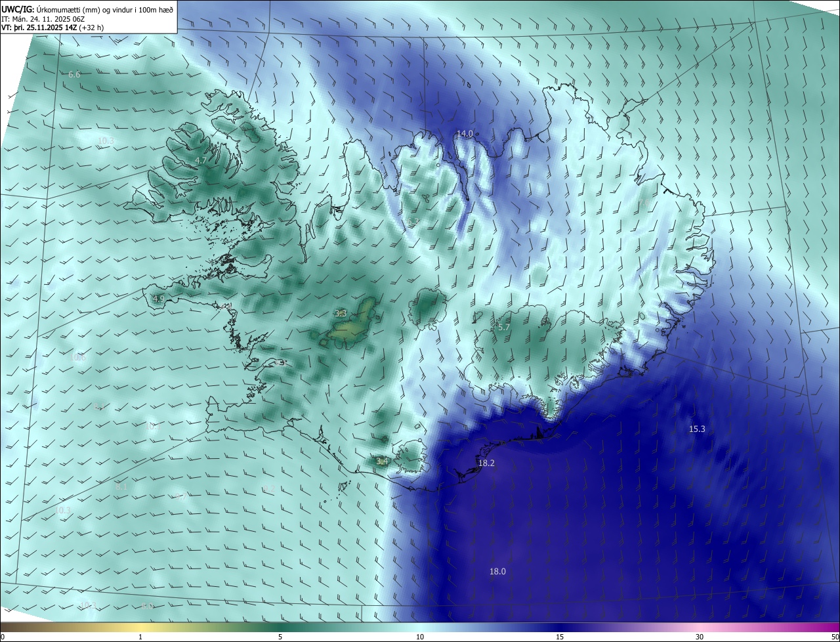Click the 4.7 value in the Westfjords

[x=201, y=160]
